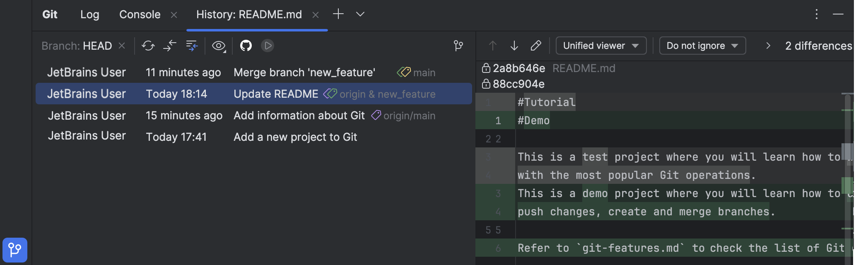Open the Git tool window icon bottom-left
The height and width of the screenshot is (265, 868).
16,250
